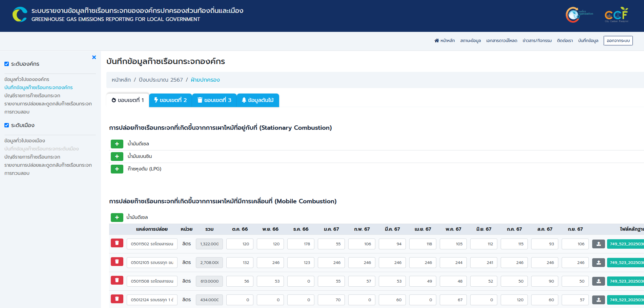Expand the น้ำมันเบนซิน section
Viewport: 644px width, 308px height.
pos(117,157)
